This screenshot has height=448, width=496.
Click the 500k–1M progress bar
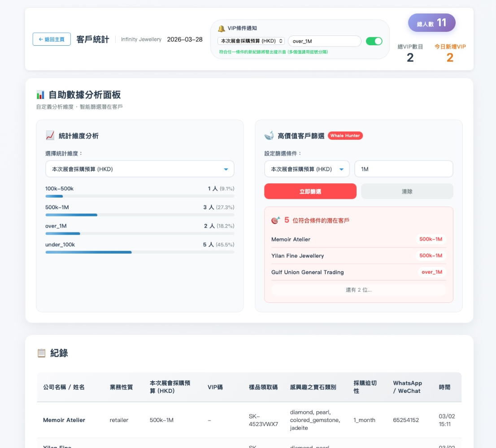point(140,215)
